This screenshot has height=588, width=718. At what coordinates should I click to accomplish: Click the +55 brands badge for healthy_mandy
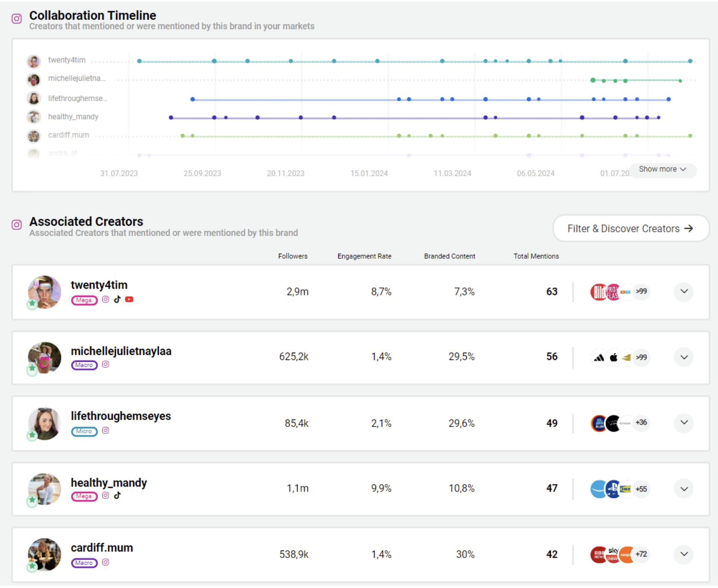coord(641,489)
